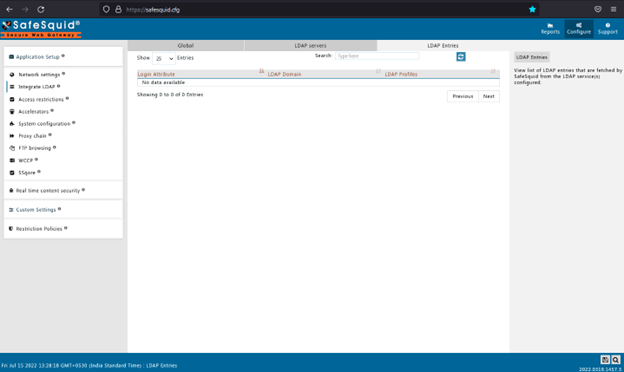This screenshot has height=372, width=624.
Task: Open the browser hamburger menu
Action: click(613, 9)
